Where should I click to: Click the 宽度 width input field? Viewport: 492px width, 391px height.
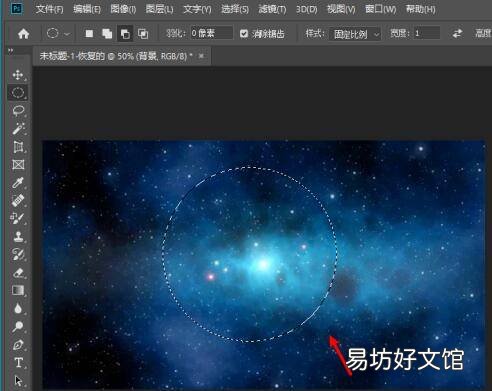pos(427,33)
